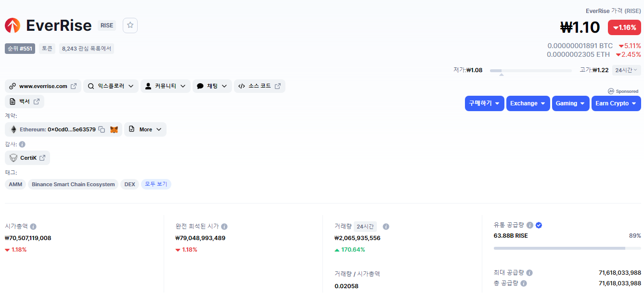The height and width of the screenshot is (293, 644).
Task: Click the volume value ₩2,065,935,556
Action: coord(358,238)
